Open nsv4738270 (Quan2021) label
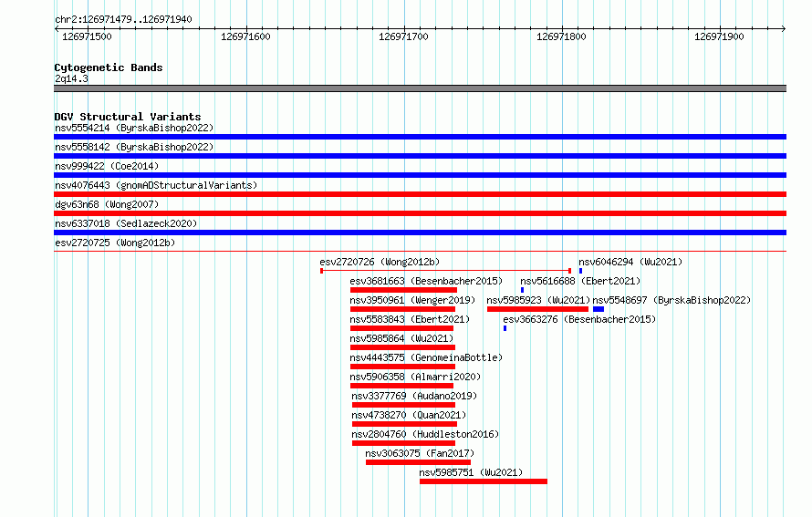This screenshot has height=517, width=812. pos(409,415)
